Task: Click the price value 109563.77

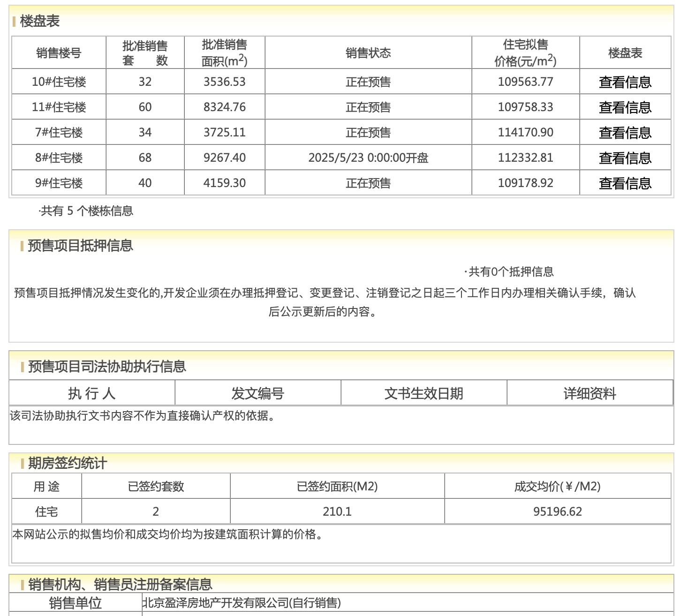Action: coord(526,82)
